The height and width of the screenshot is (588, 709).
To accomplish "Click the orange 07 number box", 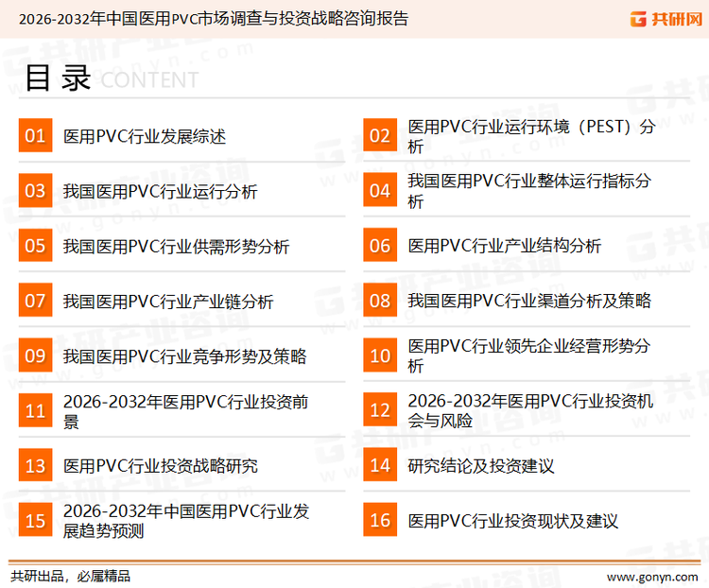I will pyautogui.click(x=35, y=301).
